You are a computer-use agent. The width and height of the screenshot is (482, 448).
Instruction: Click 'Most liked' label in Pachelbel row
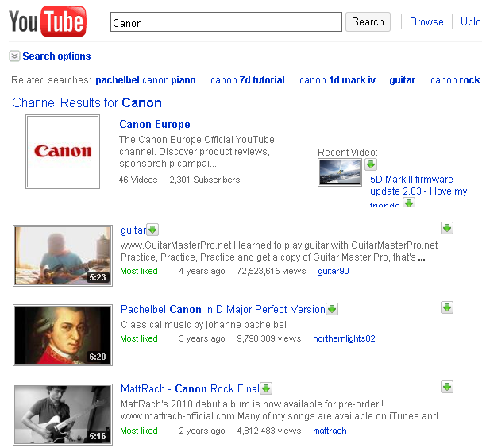(x=139, y=338)
